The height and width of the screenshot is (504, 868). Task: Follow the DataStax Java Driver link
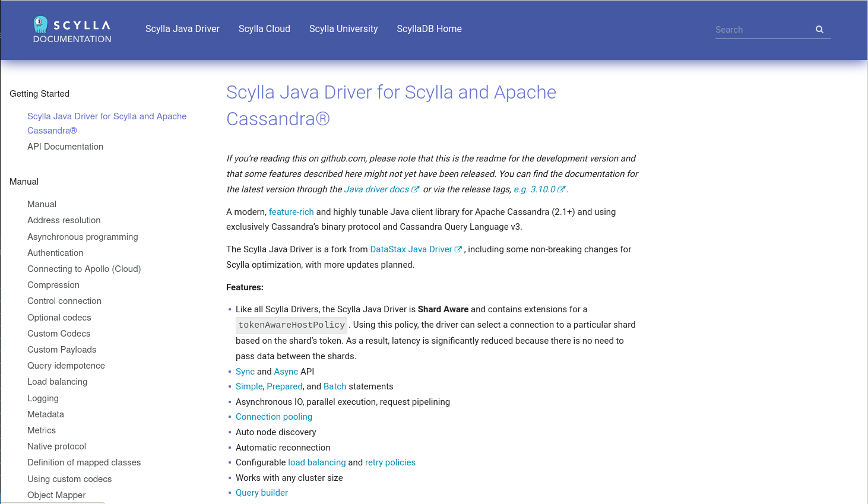click(411, 249)
